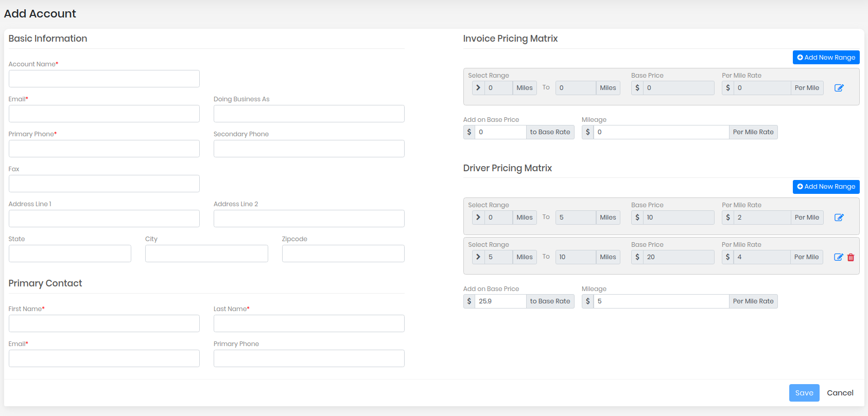This screenshot has width=868, height=416.
Task: Focus the Secondary Phone input
Action: click(x=309, y=149)
